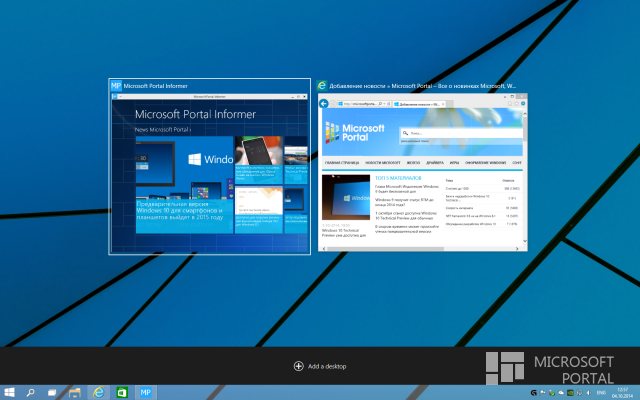Click the Task View taskbar button

[x=52, y=393]
